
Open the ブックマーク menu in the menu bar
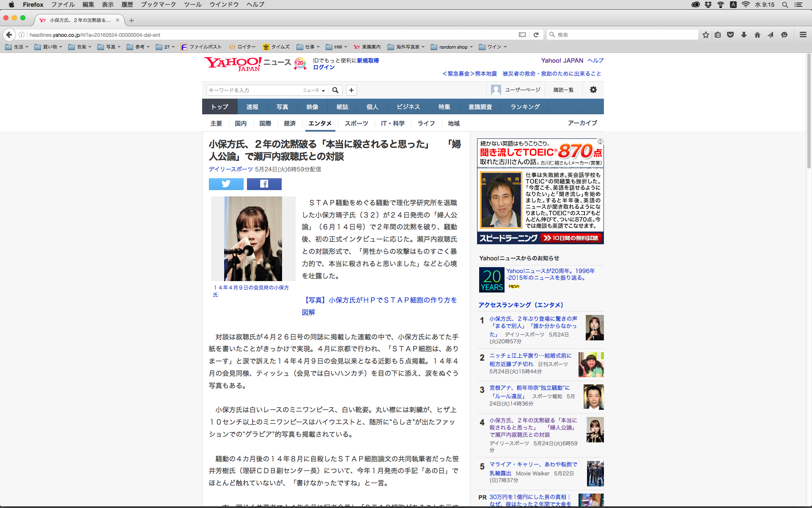(x=158, y=5)
